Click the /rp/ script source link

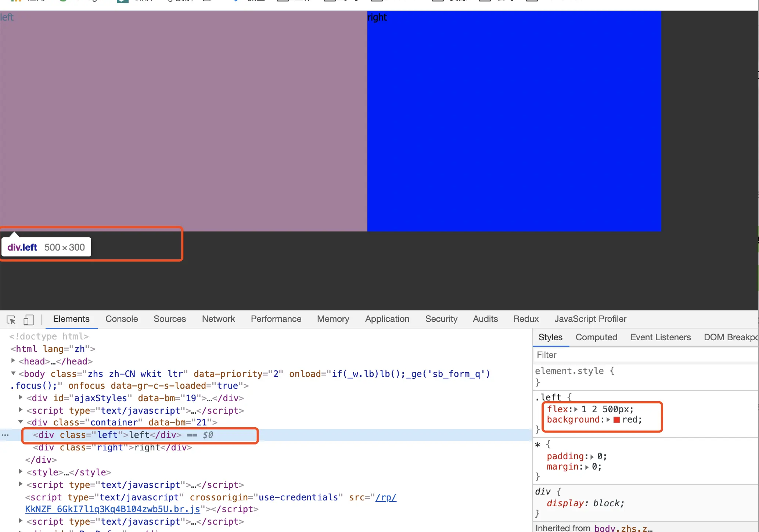click(386, 497)
